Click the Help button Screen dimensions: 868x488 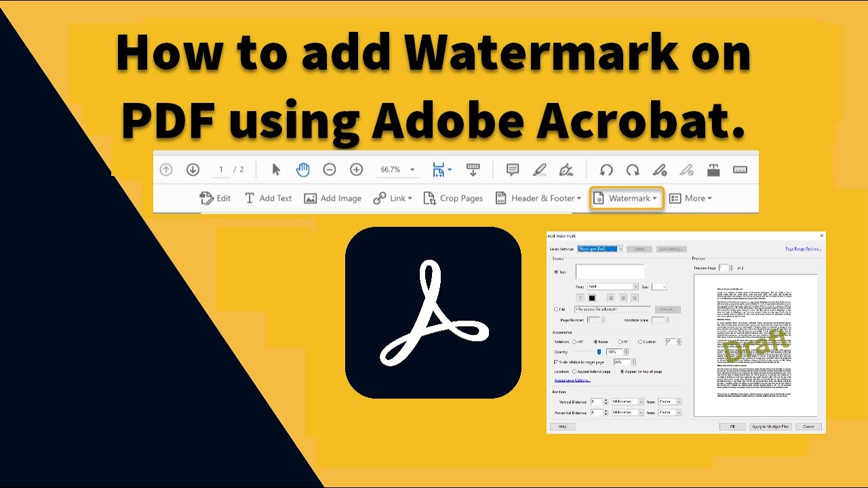[x=562, y=426]
